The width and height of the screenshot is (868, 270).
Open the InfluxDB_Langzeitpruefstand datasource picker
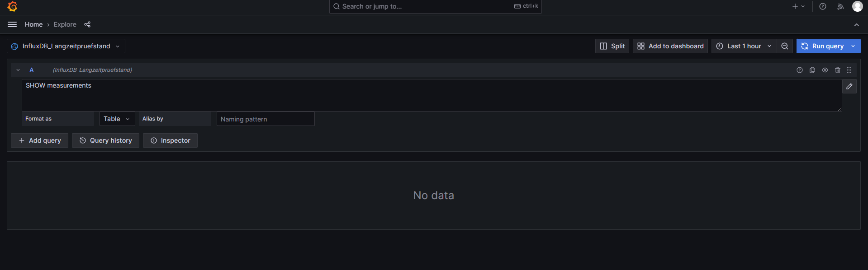pyautogui.click(x=66, y=46)
